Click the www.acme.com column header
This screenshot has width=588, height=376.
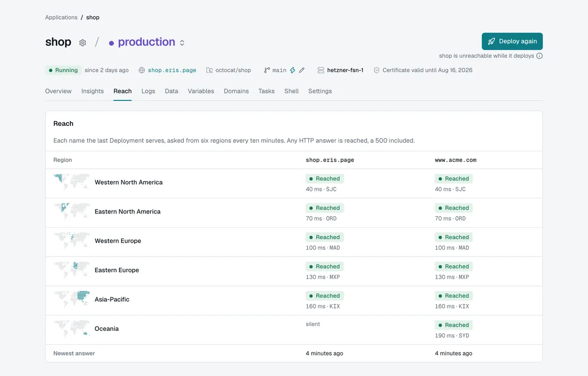pos(456,160)
